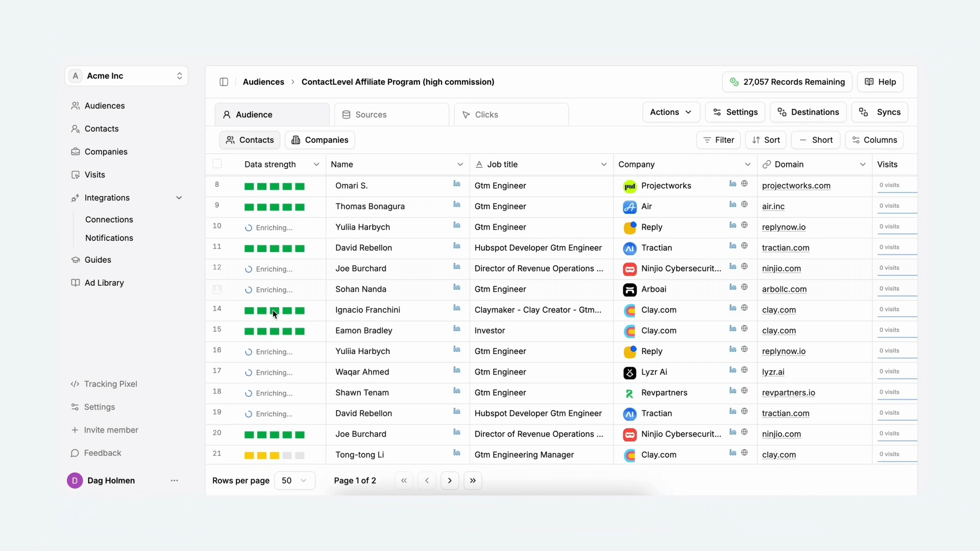
Task: Toggle the Short view button
Action: 816,140
